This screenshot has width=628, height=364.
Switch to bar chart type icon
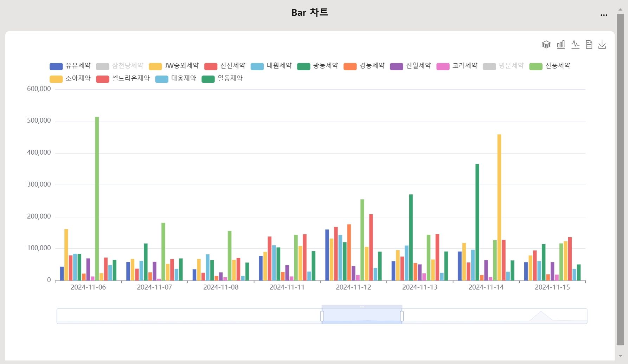pyautogui.click(x=561, y=45)
